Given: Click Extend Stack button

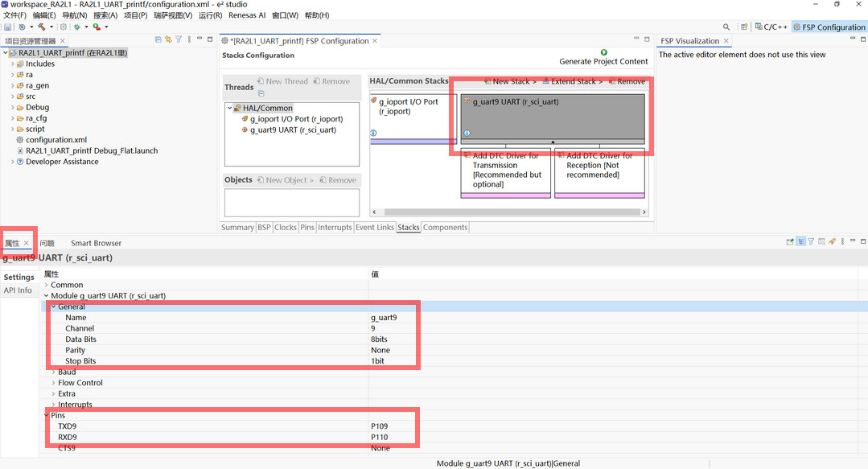Looking at the screenshot, I should [572, 81].
